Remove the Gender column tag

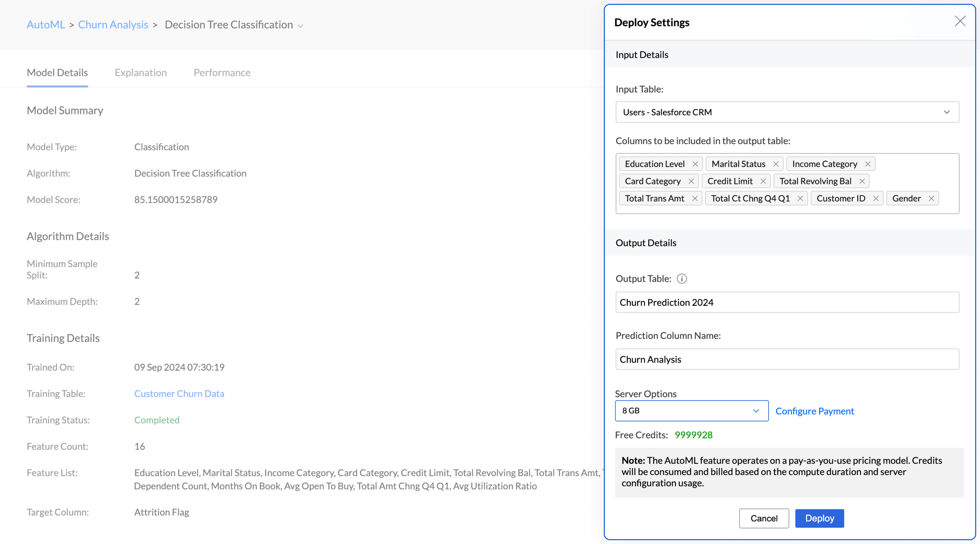pyautogui.click(x=931, y=199)
